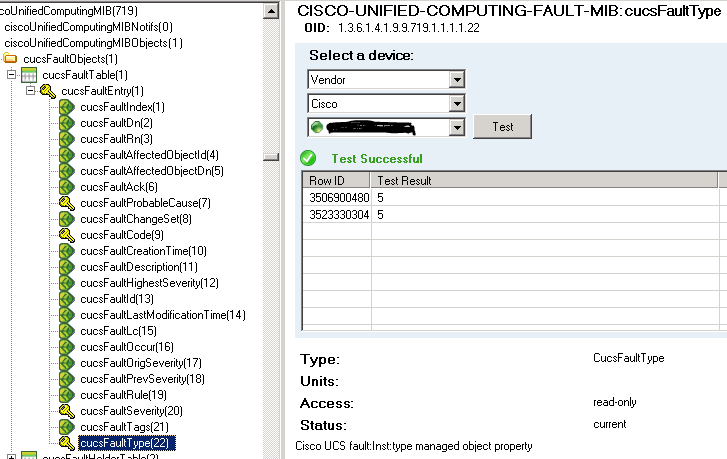Select the cucsFaultAck(6) tree item
The height and width of the screenshot is (459, 727).
click(119, 187)
